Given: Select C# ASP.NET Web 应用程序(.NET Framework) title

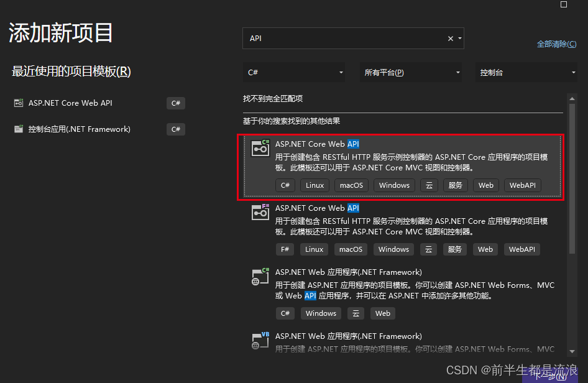Looking at the screenshot, I should coord(348,272).
